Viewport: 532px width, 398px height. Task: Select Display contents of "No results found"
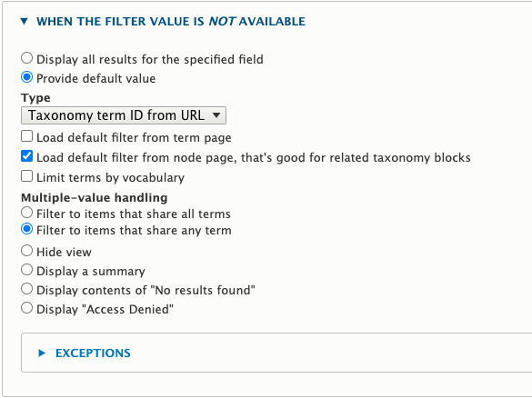[x=26, y=289]
